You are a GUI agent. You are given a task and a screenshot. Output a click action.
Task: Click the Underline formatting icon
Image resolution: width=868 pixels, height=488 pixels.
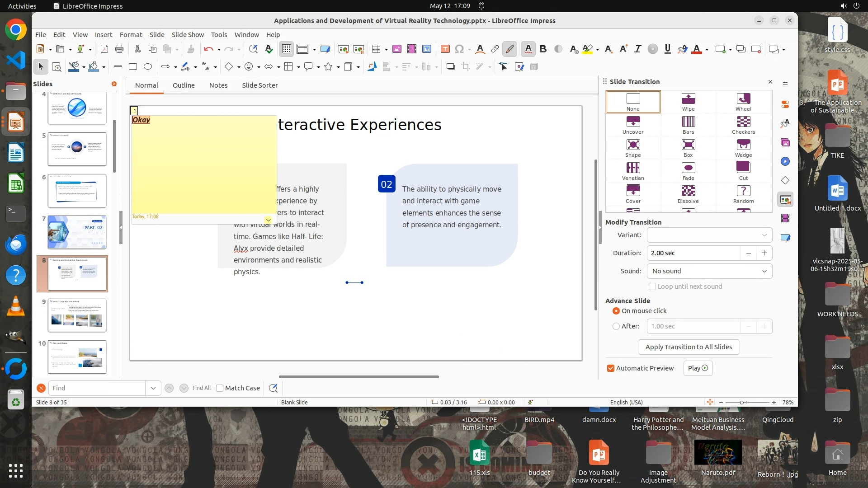(667, 49)
